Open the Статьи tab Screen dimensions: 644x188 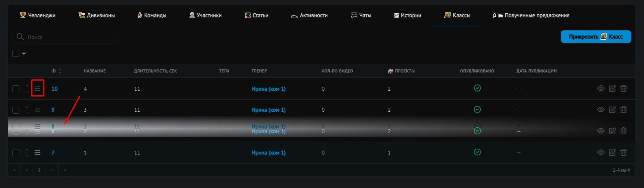coord(256,16)
